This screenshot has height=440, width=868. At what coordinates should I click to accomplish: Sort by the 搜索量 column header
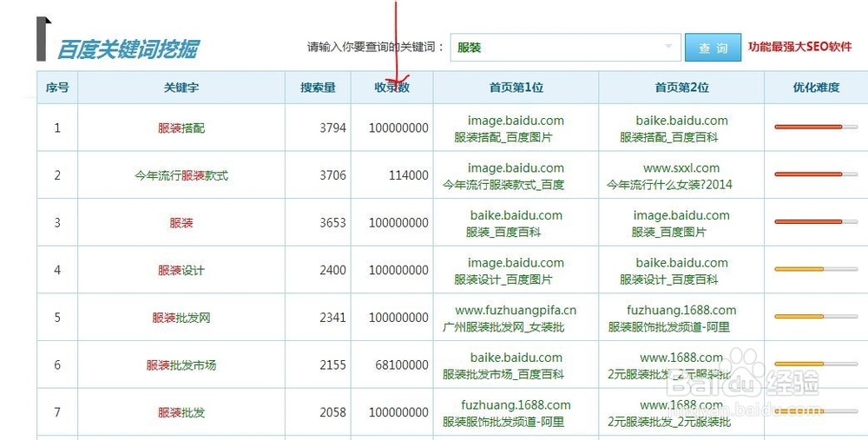[318, 88]
